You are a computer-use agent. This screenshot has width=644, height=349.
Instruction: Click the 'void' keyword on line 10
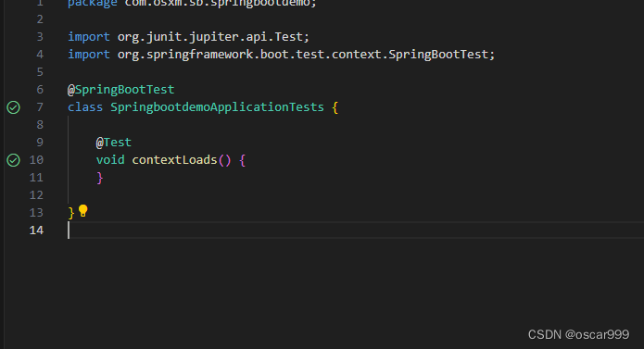(110, 159)
